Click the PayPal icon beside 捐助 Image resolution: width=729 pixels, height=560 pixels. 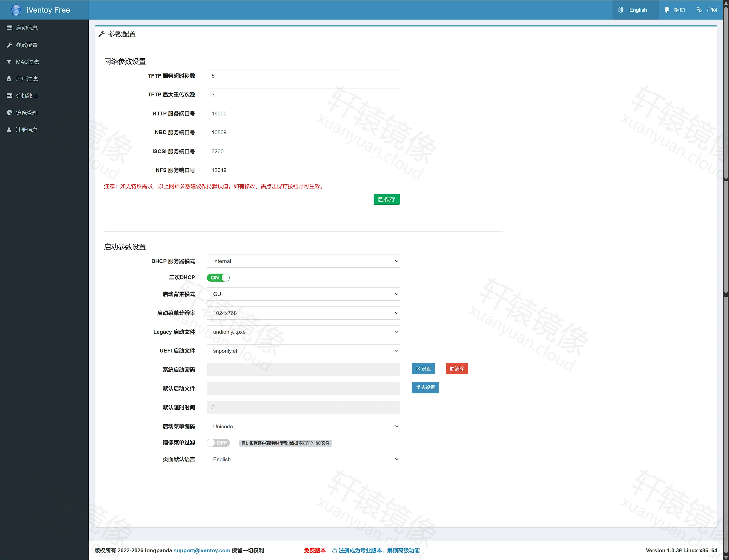pos(667,10)
